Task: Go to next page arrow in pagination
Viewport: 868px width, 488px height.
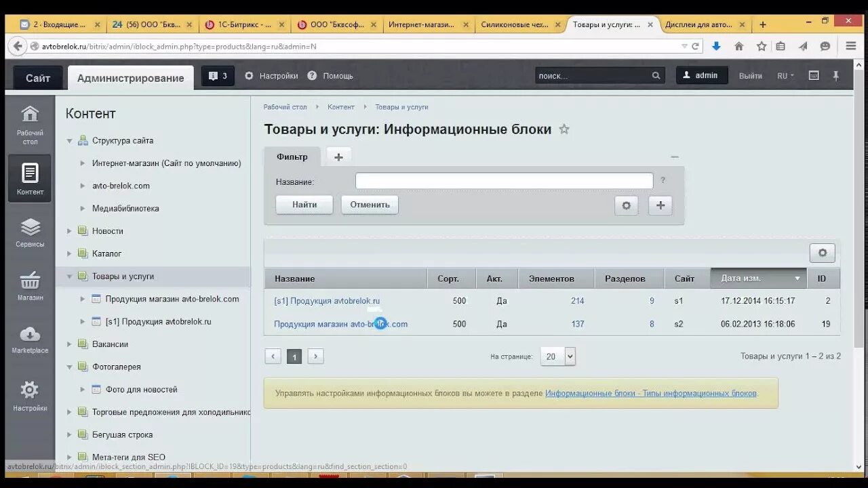Action: tap(315, 357)
